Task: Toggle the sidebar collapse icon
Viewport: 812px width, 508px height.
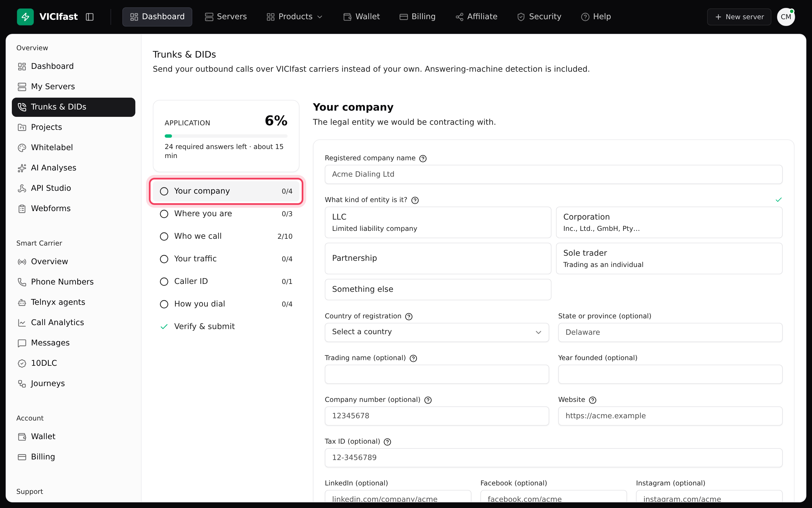Action: point(90,17)
